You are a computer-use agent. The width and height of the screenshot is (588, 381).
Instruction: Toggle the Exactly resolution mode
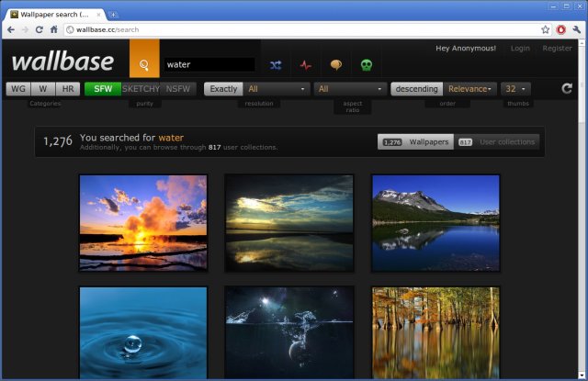(x=223, y=89)
